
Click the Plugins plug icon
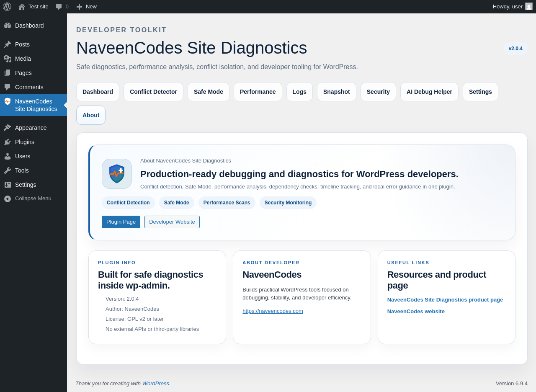pos(8,142)
